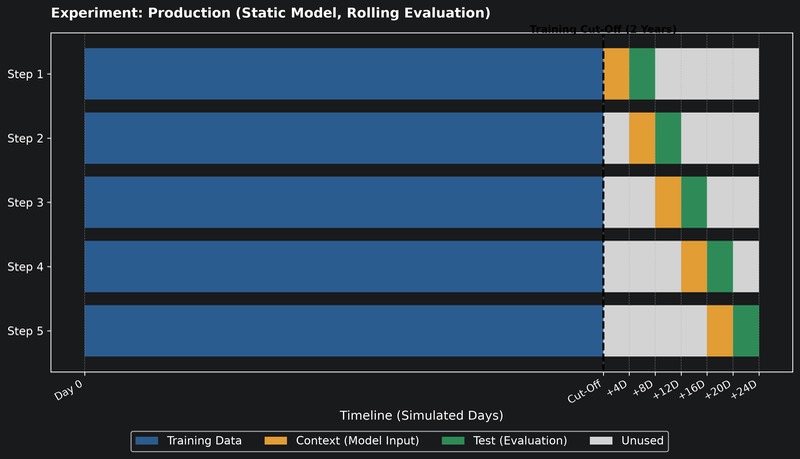Viewport: 800px width, 459px height.
Task: Click Step 1 orange context segment
Action: (x=616, y=74)
